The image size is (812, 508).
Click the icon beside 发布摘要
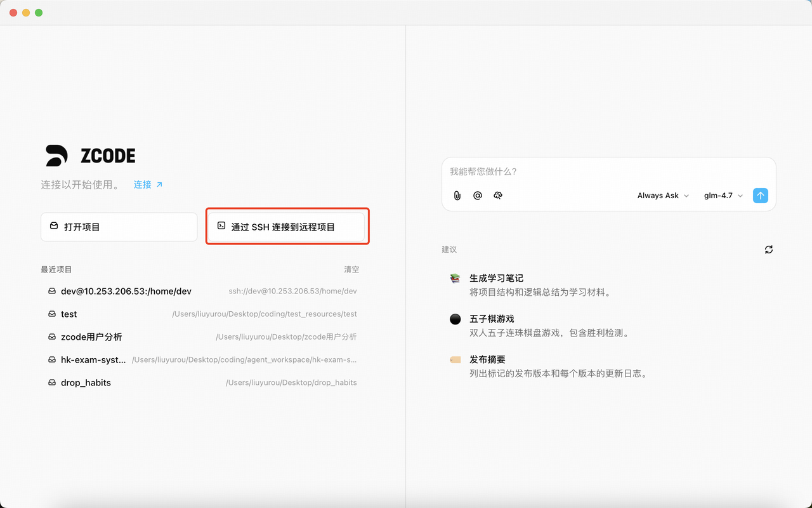pos(454,359)
